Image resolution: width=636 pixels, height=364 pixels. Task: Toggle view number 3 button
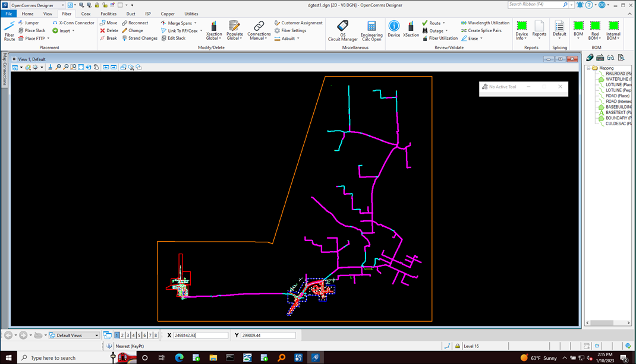pos(128,335)
